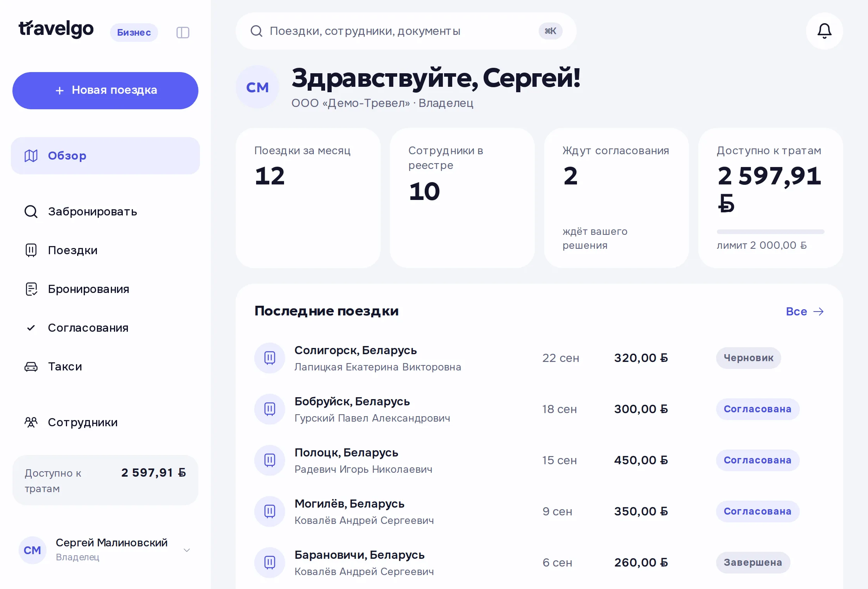The image size is (868, 589).
Task: Open all trips via Все link
Action: point(805,312)
